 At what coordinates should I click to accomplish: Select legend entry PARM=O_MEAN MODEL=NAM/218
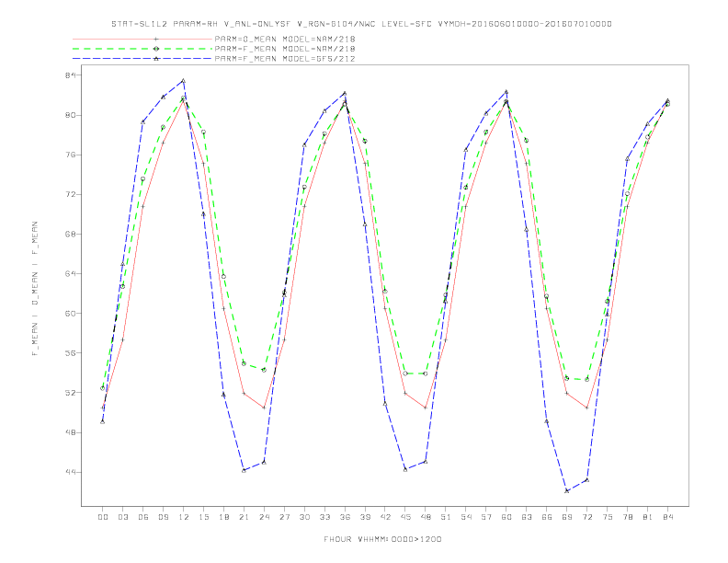[x=285, y=39]
